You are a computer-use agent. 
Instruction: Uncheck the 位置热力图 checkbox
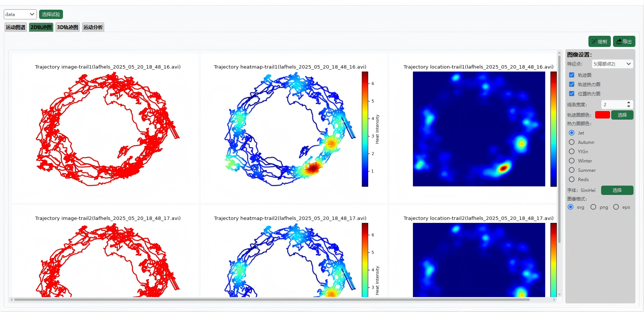click(x=572, y=94)
